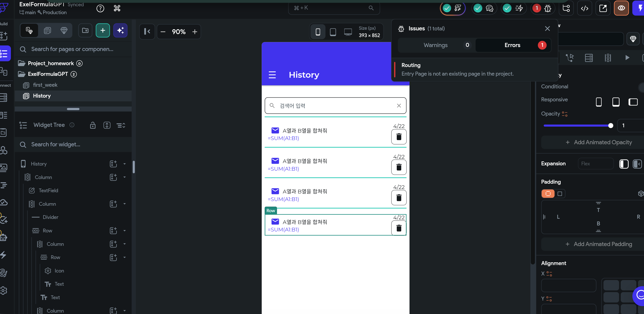The height and width of the screenshot is (314, 644).
Task: Click the Expansion Flex input field
Action: click(595, 164)
